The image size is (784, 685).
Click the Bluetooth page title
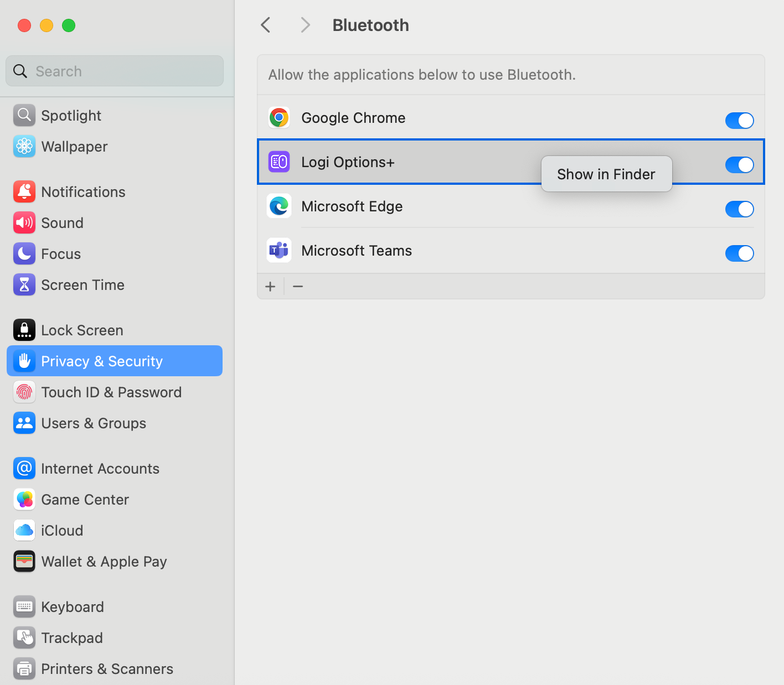370,25
